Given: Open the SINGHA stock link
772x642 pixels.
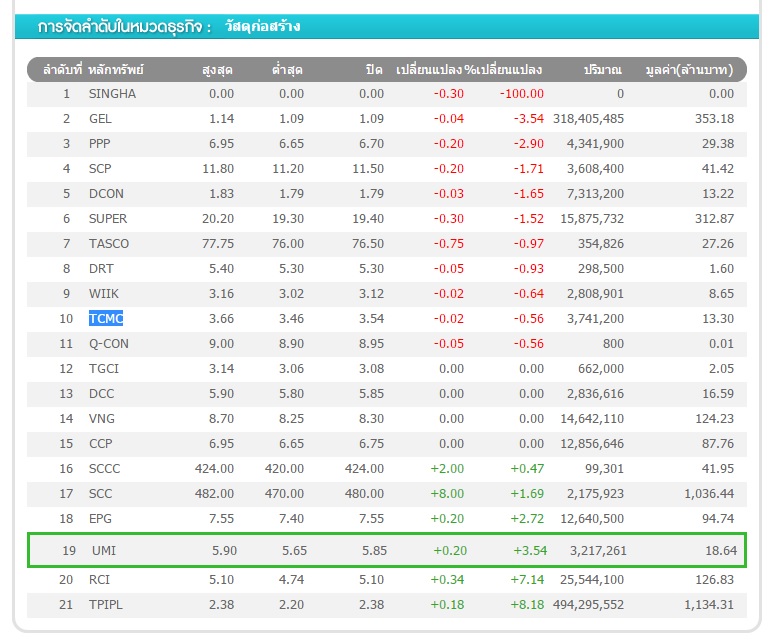Looking at the screenshot, I should pyautogui.click(x=112, y=94).
